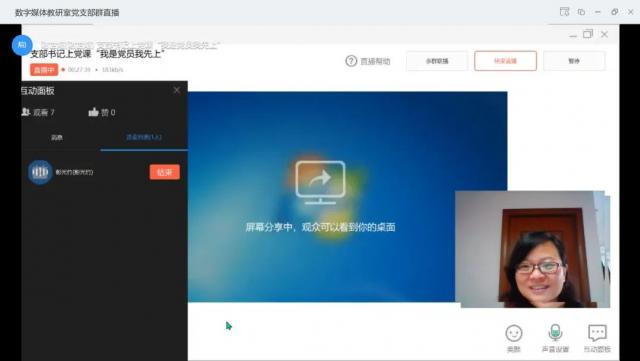This screenshot has height=361, width=640.
Task: Click the 观看 7 viewers icon
Action: (x=26, y=111)
